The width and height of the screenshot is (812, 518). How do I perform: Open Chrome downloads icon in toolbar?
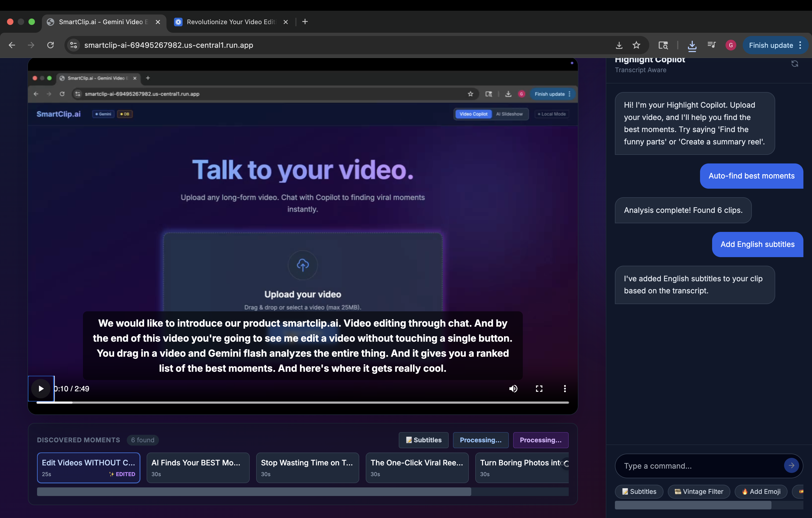point(692,45)
